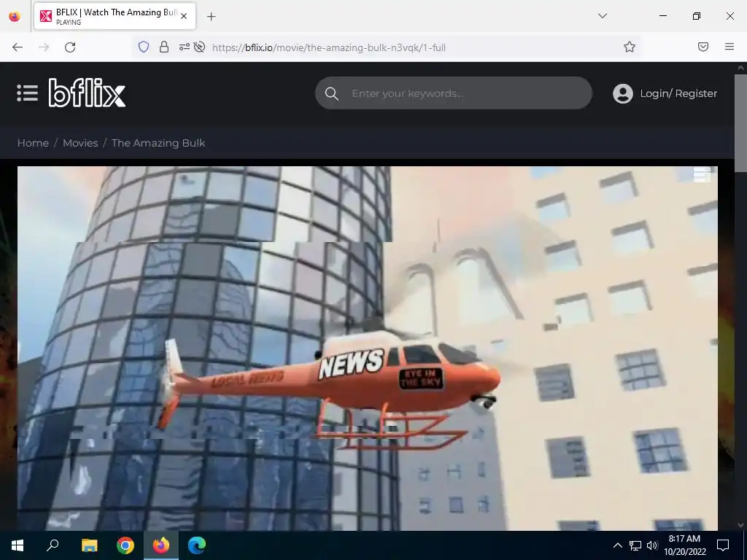Image resolution: width=747 pixels, height=560 pixels.
Task: Close the BFLIX tab
Action: coord(184,16)
